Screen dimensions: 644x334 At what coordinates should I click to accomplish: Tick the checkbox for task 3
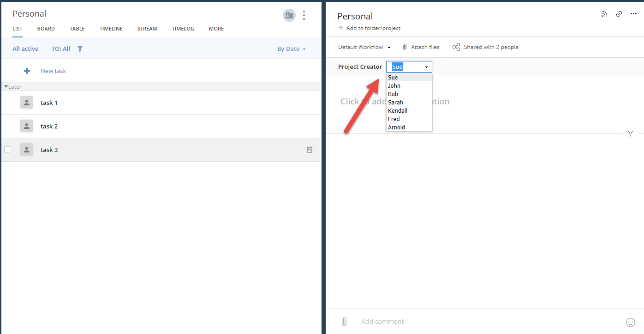(x=7, y=150)
